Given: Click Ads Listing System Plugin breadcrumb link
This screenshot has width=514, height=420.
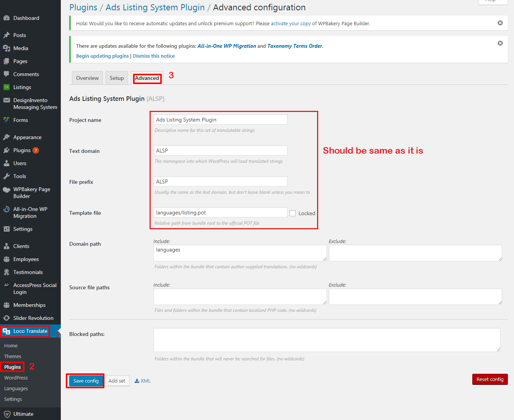Looking at the screenshot, I should pyautogui.click(x=155, y=7).
